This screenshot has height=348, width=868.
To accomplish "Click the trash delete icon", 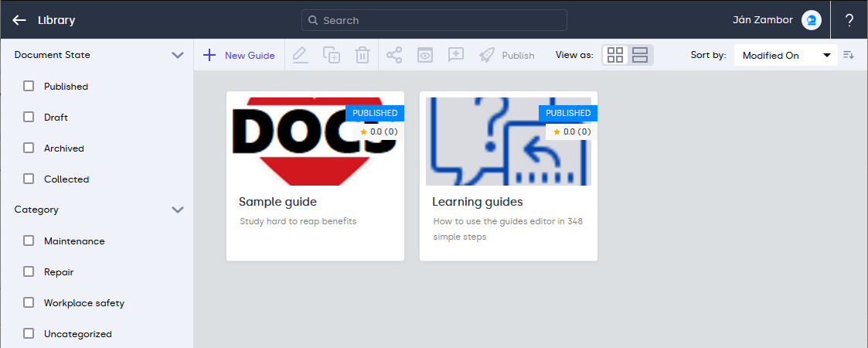I will click(x=362, y=55).
